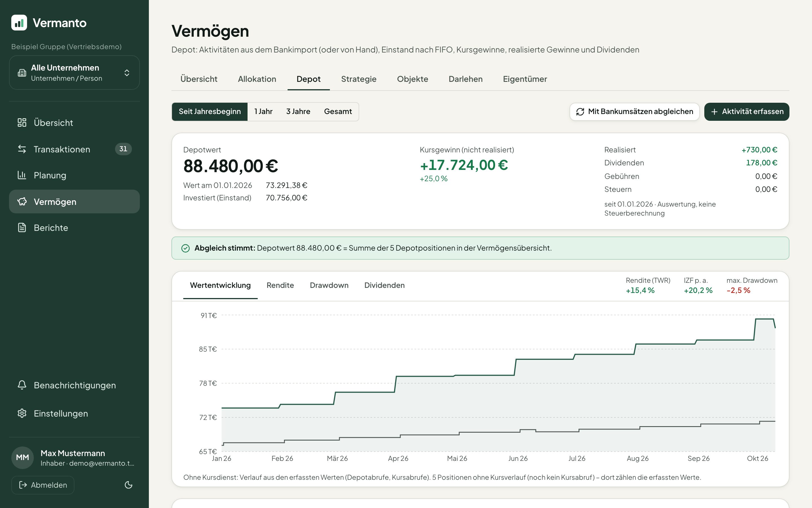Click the Dividenden 178,00 € value

[x=761, y=163]
